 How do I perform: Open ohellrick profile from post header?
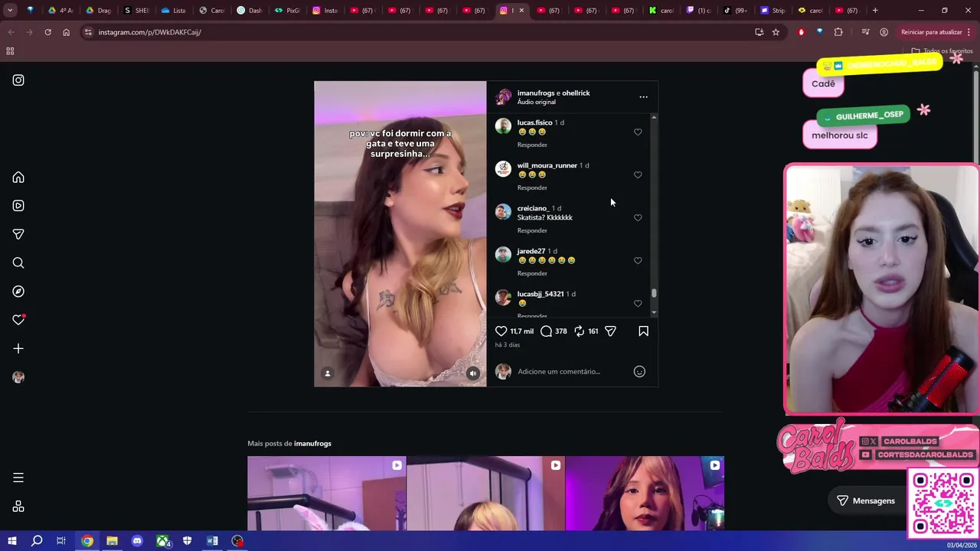point(577,93)
